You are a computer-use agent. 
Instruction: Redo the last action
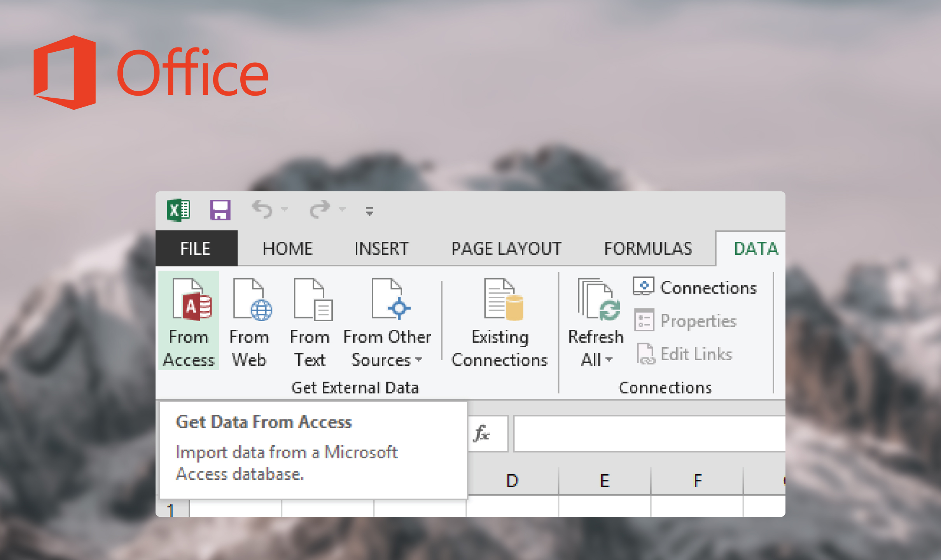(x=320, y=210)
